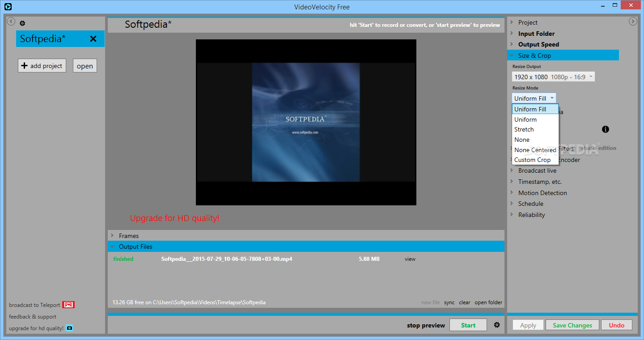Screen dimensions: 644x340
Task: Click the Softpedia preview video thumbnail
Action: pos(306,122)
